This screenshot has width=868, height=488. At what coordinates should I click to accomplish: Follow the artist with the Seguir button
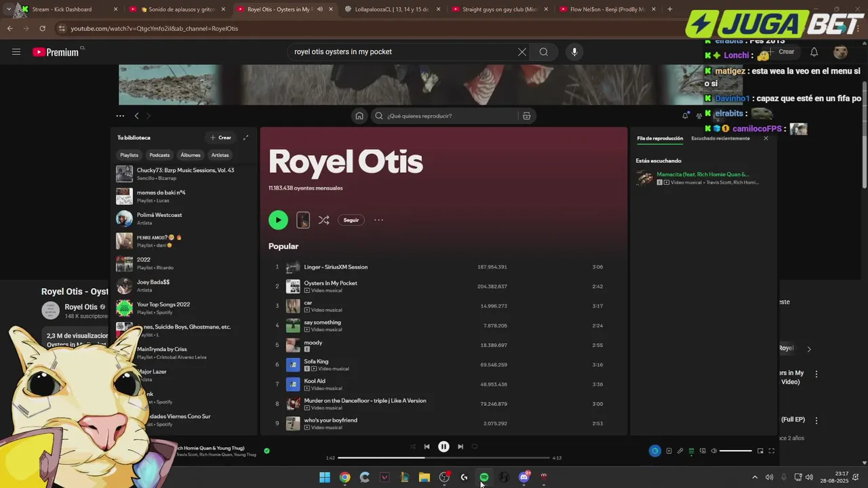(351, 220)
